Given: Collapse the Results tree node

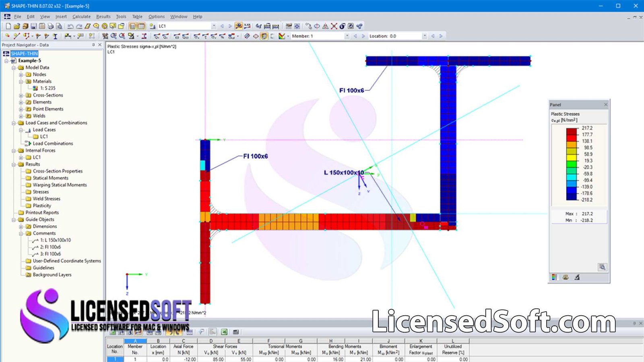Looking at the screenshot, I should tap(14, 165).
